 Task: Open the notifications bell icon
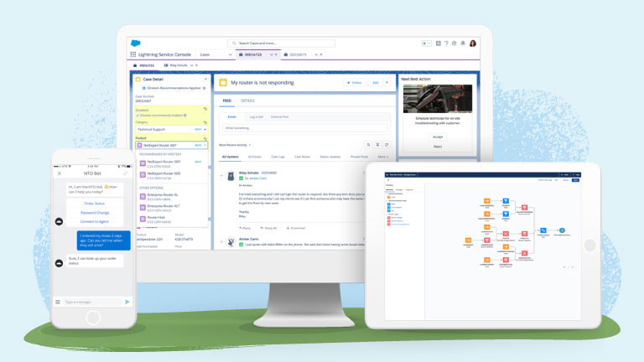(x=463, y=43)
